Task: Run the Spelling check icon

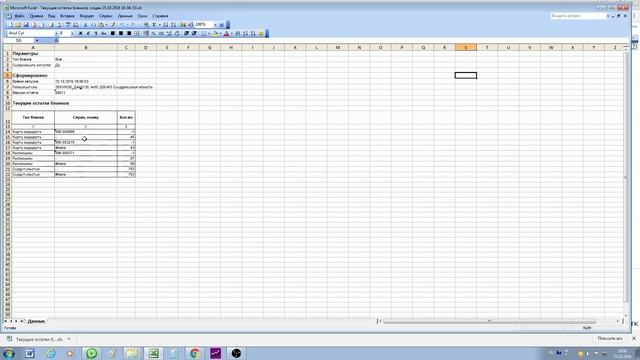Action: tap(68, 25)
